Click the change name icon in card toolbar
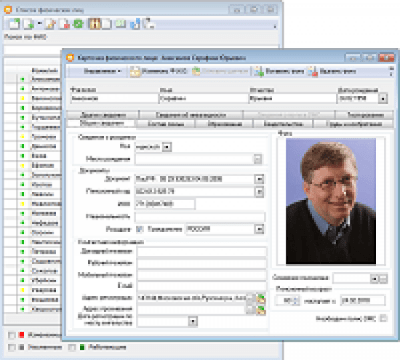Image resolution: width=400 pixels, height=360 pixels. [x=135, y=71]
